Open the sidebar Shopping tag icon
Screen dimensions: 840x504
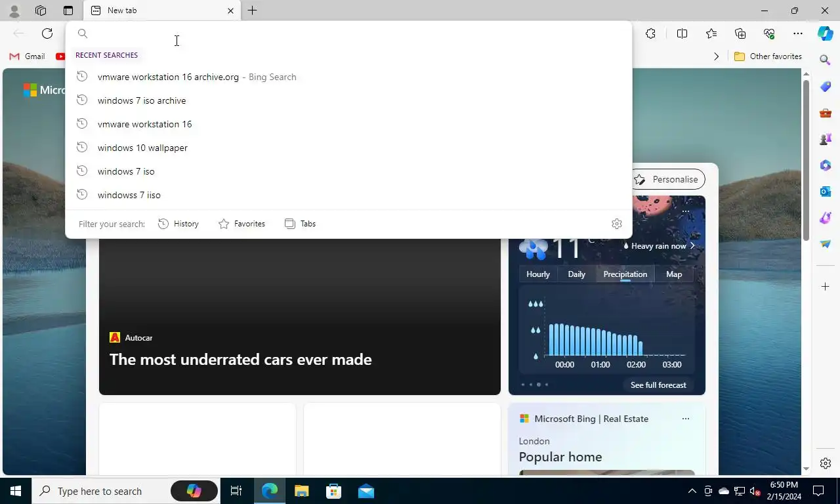click(826, 87)
